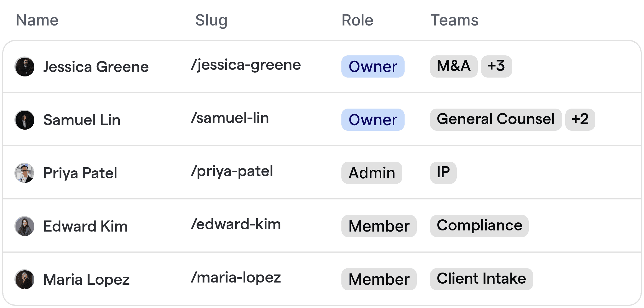
Task: Click the Teams column header
Action: coord(454,20)
